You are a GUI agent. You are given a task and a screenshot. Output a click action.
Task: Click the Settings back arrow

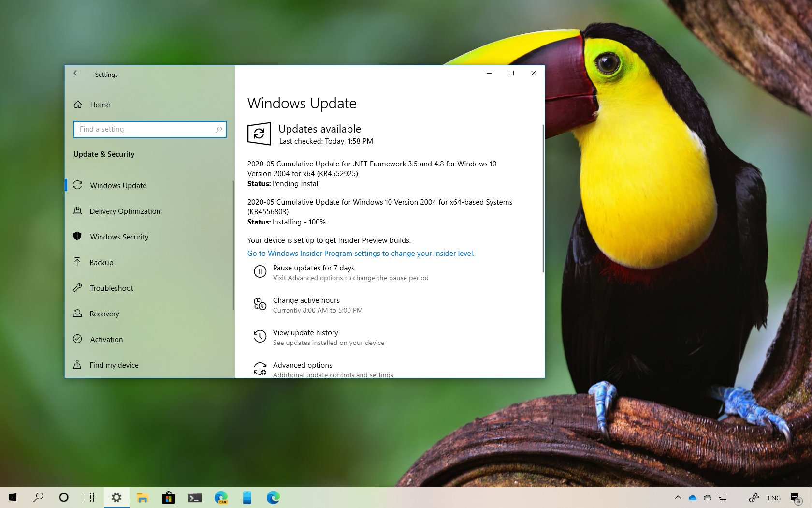76,74
